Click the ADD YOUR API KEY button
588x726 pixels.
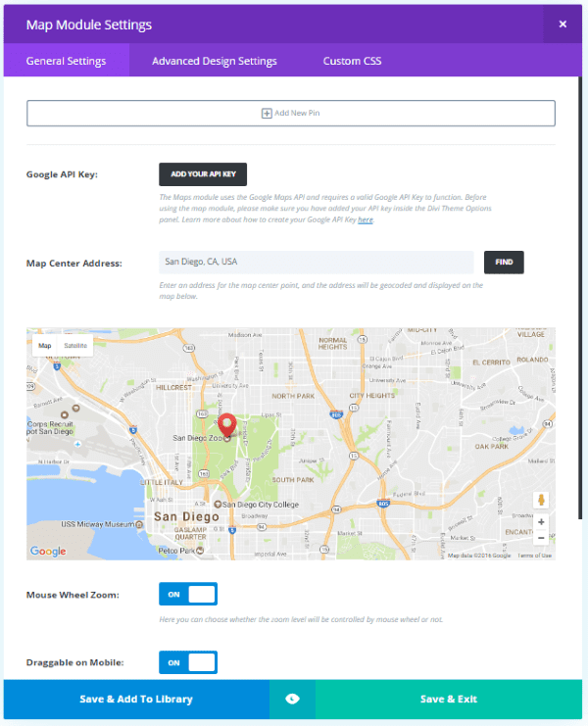point(203,174)
